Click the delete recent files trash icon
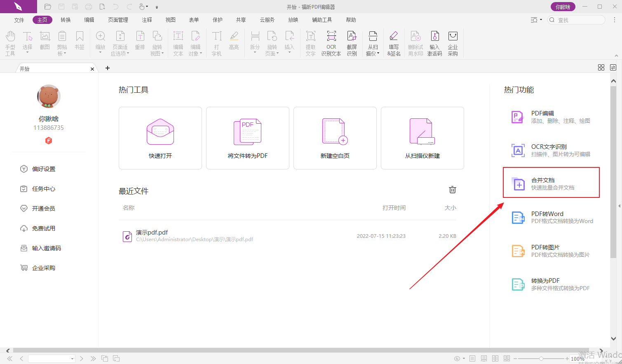Viewport: 622px width, 364px height. [453, 190]
